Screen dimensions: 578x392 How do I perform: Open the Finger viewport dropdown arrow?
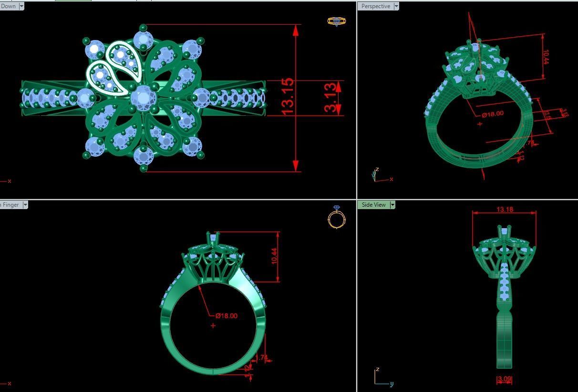25,205
